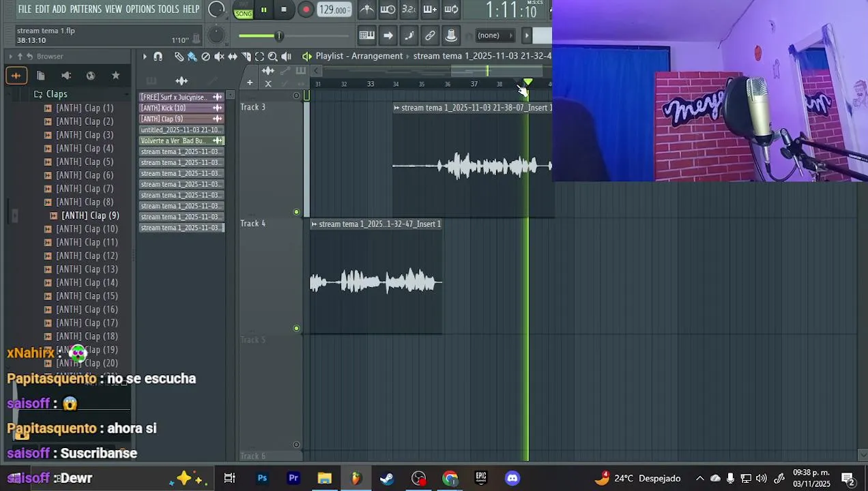Click the master pitch knob

coord(216,35)
